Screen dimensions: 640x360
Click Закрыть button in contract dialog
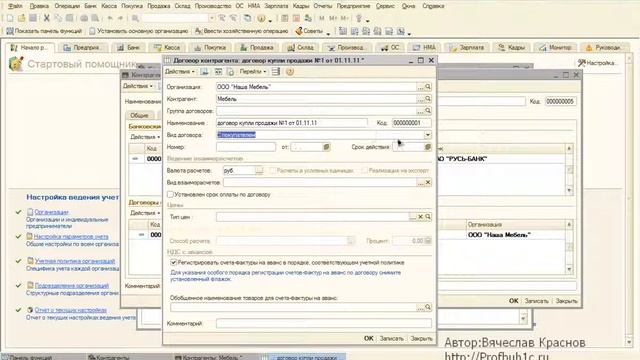[x=421, y=338]
